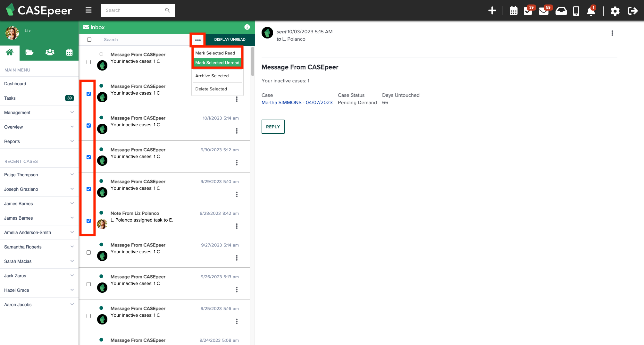This screenshot has height=345, width=644.
Task: Open kebab menu for 9/29/2023 message
Action: (237, 194)
